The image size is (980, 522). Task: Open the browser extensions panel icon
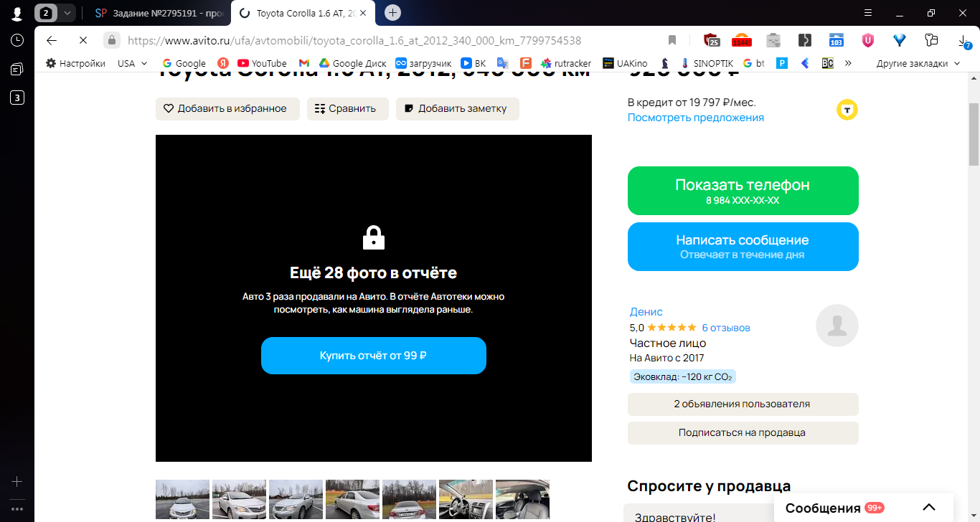[931, 40]
